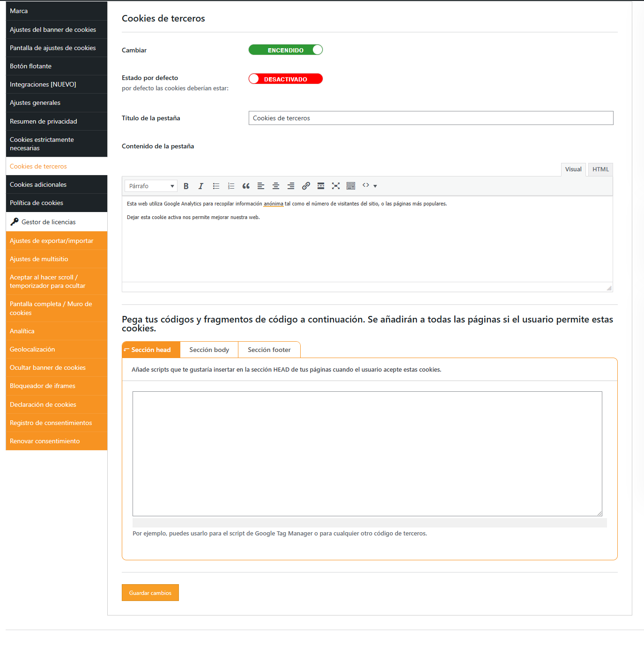Insert a bulleted list

pos(216,186)
